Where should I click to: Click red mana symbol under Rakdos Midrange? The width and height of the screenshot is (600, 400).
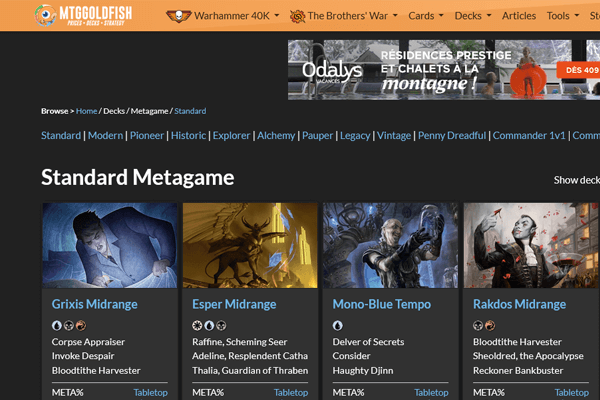[x=490, y=325]
